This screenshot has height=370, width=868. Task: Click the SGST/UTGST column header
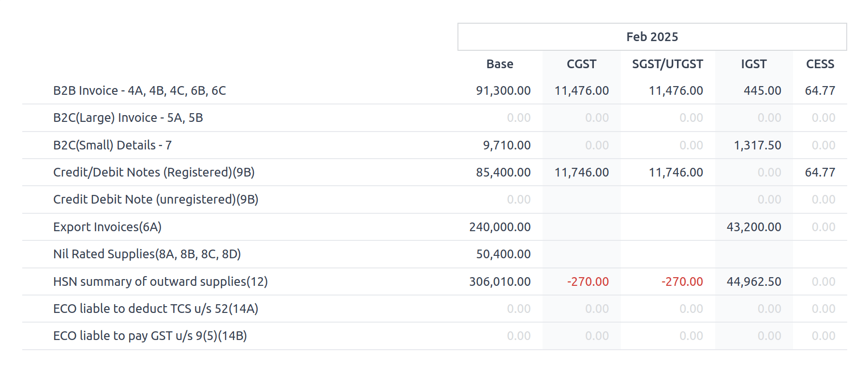pos(667,64)
